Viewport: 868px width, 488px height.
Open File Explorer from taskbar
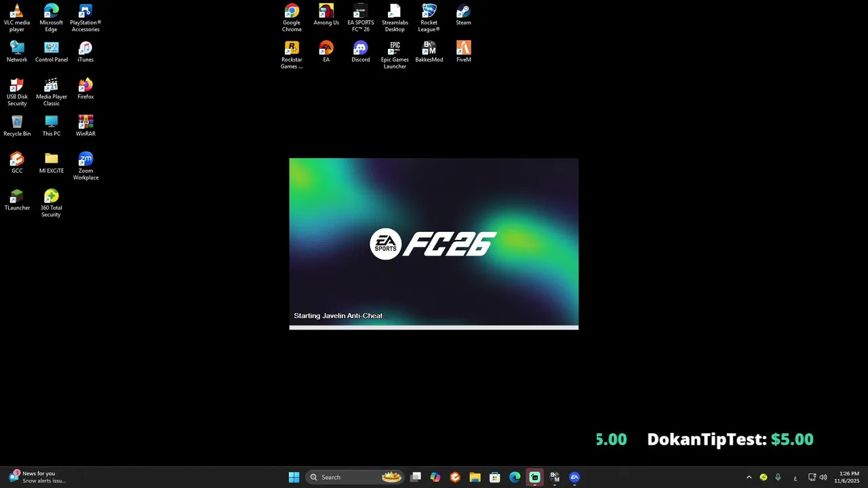pos(475,477)
